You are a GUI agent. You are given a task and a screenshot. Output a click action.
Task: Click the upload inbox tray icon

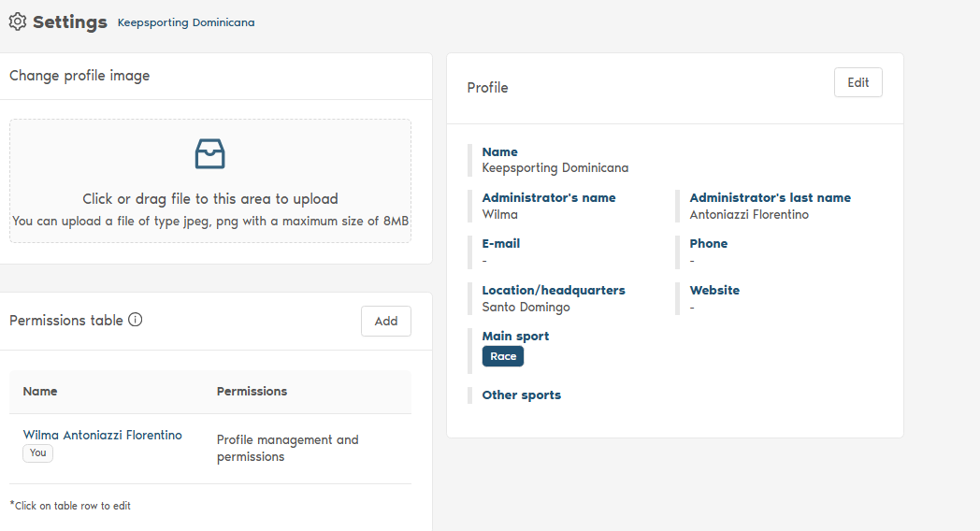(x=210, y=153)
